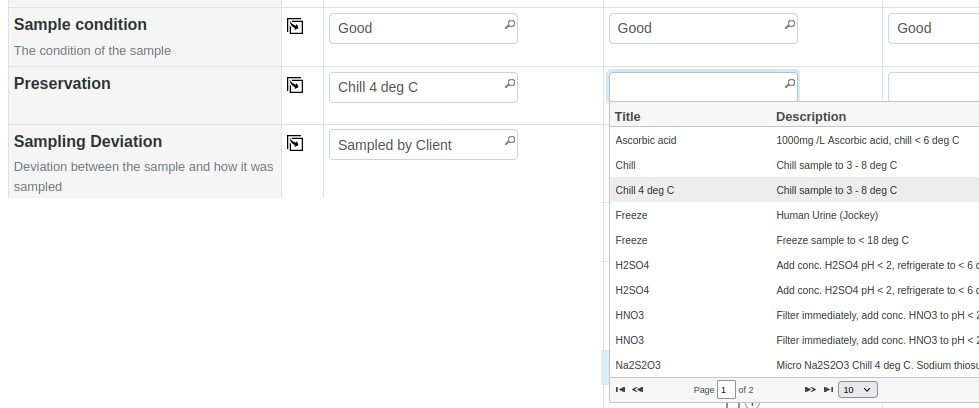The height and width of the screenshot is (408, 979).
Task: Click the page number input box
Action: pos(726,389)
